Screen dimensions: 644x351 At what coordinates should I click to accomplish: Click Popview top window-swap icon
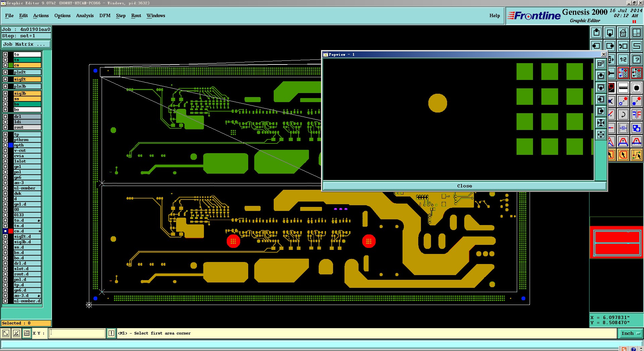[601, 64]
